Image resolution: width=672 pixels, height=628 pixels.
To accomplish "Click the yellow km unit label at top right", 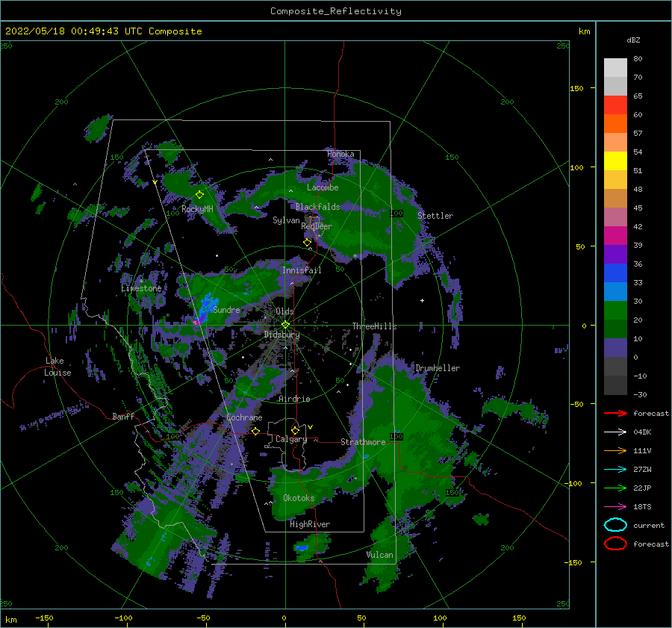I will point(584,31).
